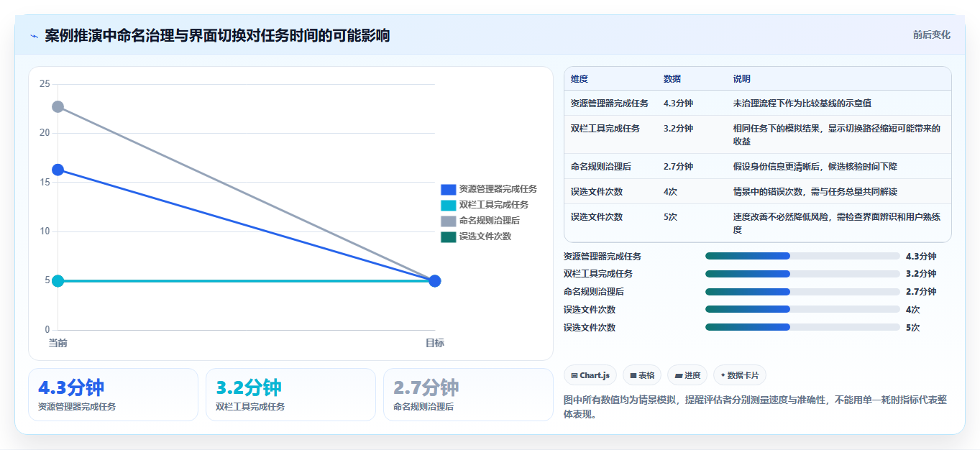Click the 2.7分钟 value beside the progress bars

tap(921, 292)
